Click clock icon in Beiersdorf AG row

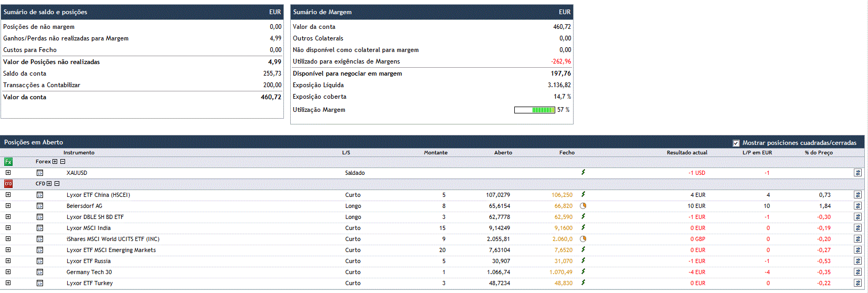click(x=583, y=206)
